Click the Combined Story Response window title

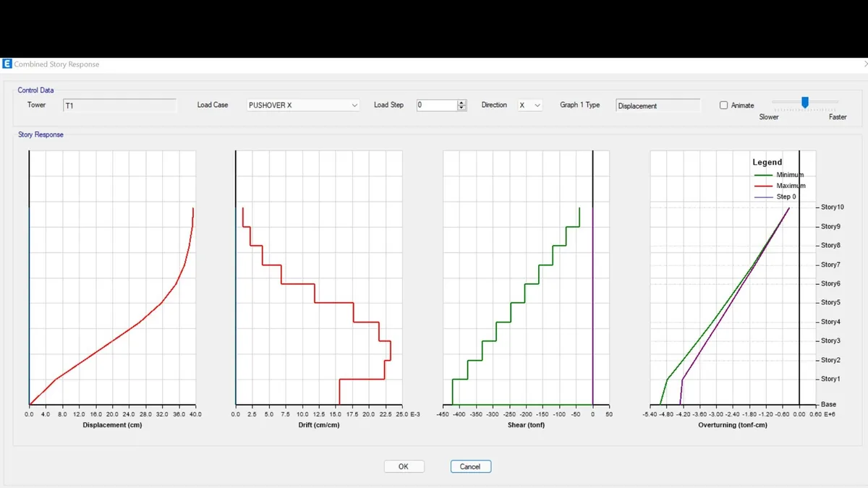57,64
